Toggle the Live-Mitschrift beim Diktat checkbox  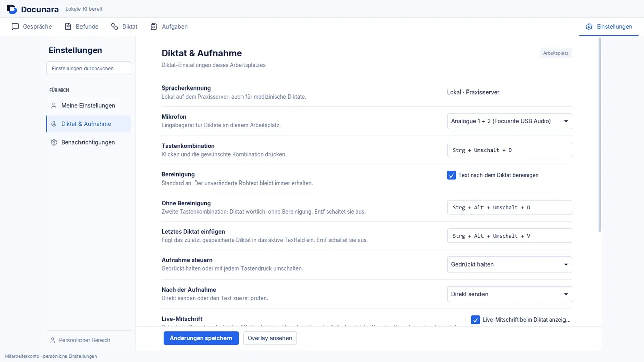475,320
